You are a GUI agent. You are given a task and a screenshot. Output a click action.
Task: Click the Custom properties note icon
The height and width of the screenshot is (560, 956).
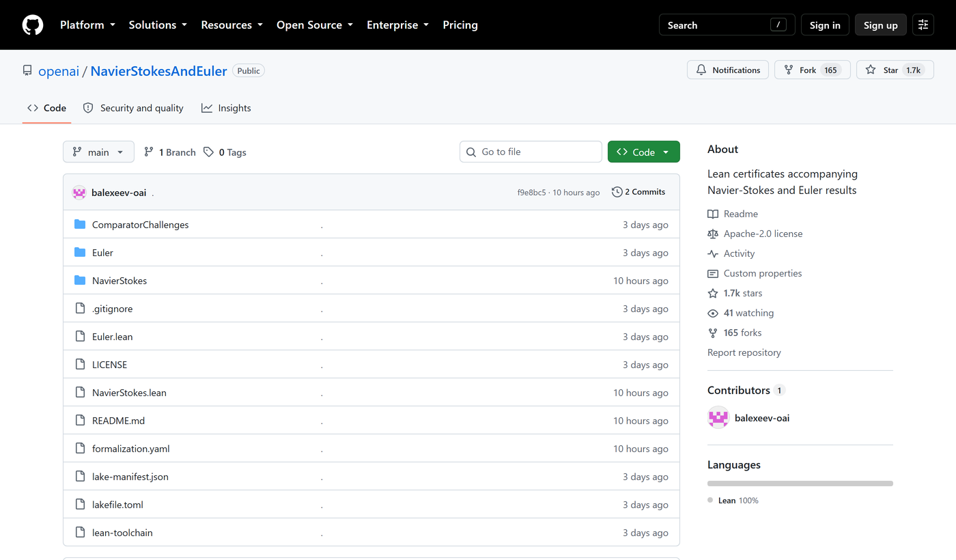point(713,273)
